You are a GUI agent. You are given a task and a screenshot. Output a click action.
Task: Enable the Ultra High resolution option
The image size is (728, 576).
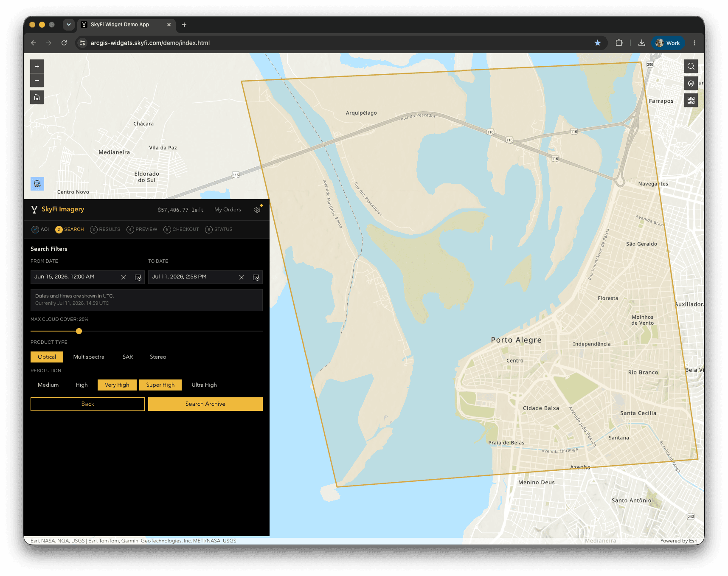204,385
